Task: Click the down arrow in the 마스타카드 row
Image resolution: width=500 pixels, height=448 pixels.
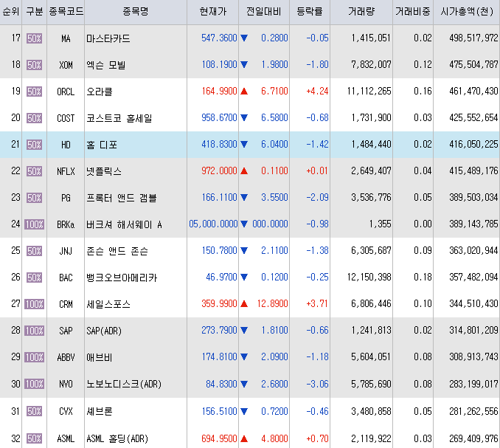Action: tap(244, 38)
